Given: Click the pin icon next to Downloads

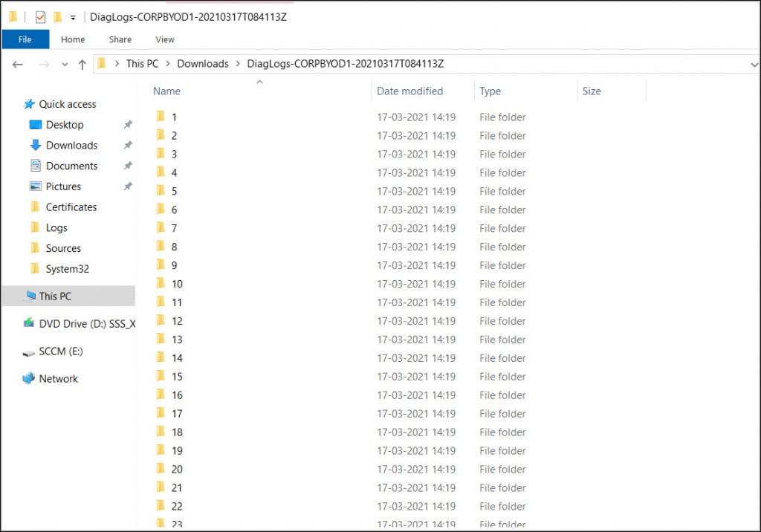Looking at the screenshot, I should click(x=128, y=145).
